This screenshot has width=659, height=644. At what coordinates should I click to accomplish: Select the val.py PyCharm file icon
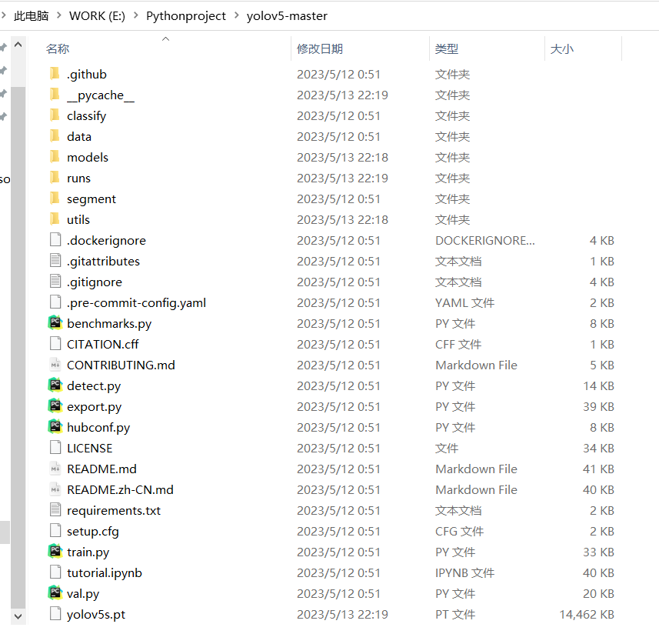[55, 592]
